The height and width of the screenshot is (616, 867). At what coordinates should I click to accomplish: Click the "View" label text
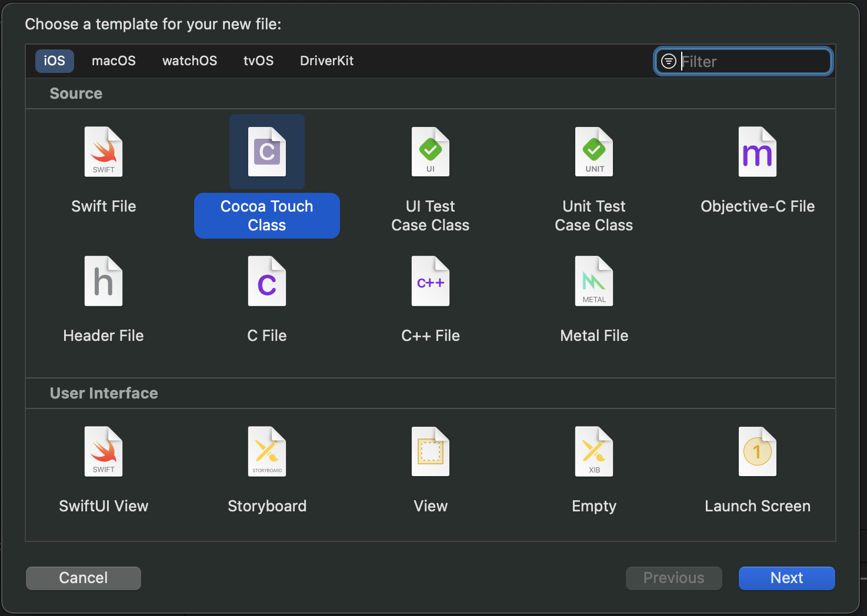[431, 506]
